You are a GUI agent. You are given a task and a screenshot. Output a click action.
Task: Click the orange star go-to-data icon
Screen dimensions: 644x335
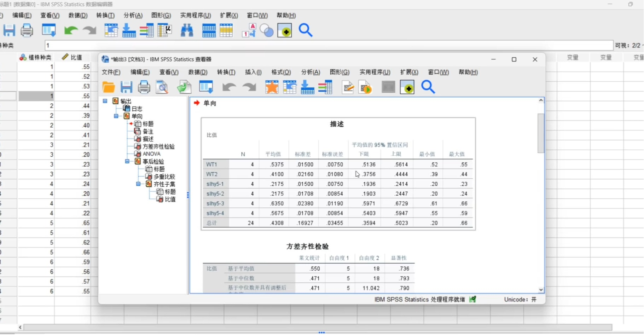pos(272,87)
